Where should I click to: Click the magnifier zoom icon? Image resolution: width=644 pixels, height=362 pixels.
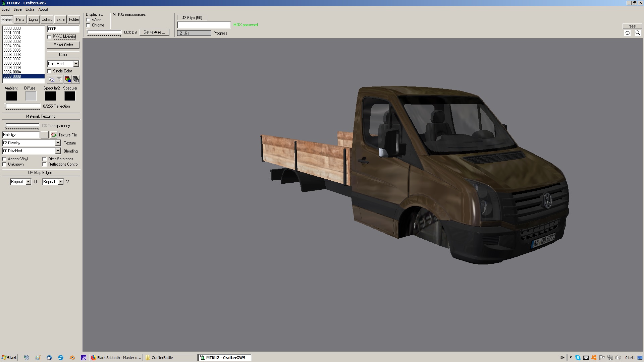(x=638, y=33)
